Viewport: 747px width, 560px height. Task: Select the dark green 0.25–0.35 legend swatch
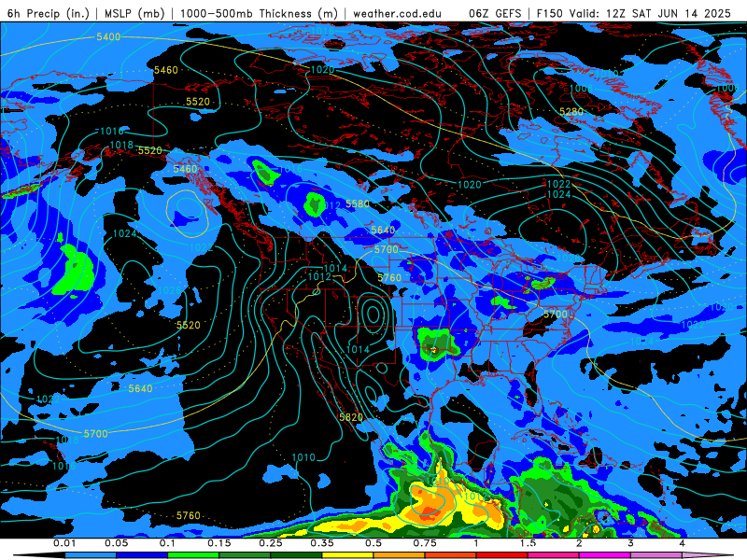click(x=296, y=555)
